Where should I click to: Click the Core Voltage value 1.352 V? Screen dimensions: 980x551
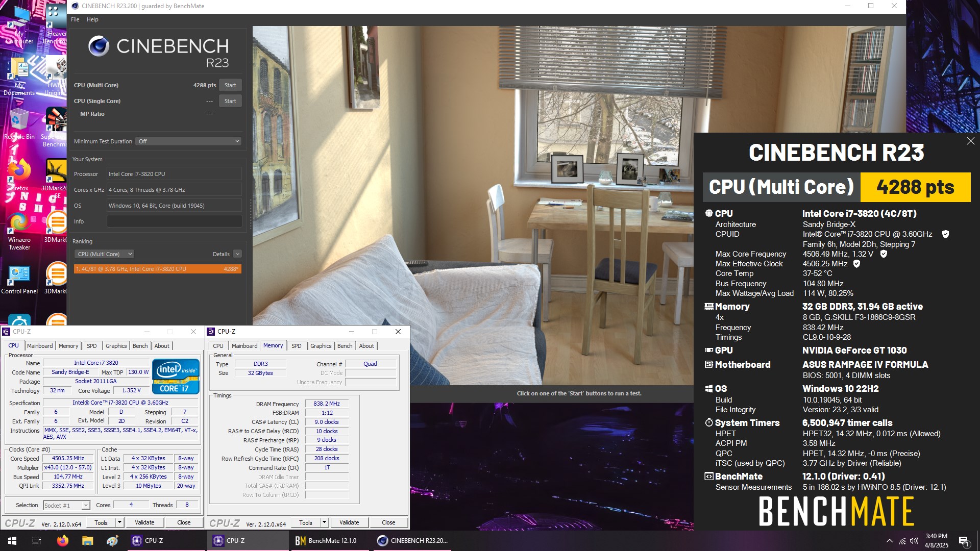pyautogui.click(x=131, y=391)
